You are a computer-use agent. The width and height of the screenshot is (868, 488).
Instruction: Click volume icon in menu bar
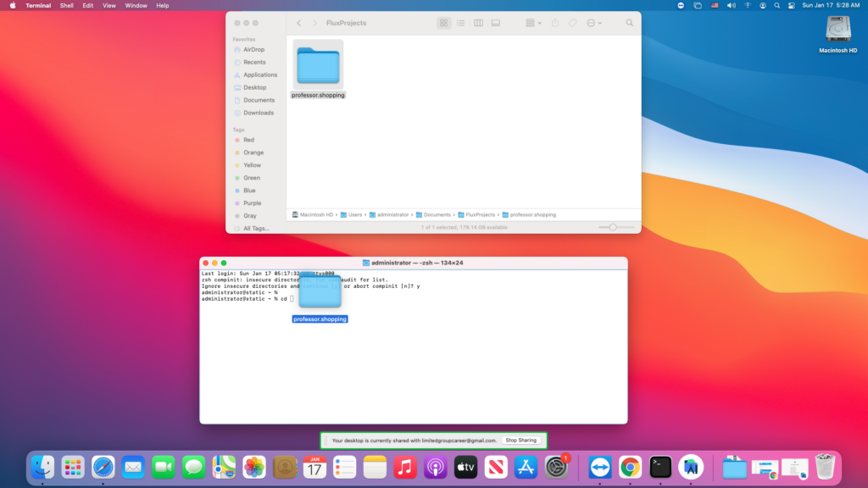tap(732, 6)
